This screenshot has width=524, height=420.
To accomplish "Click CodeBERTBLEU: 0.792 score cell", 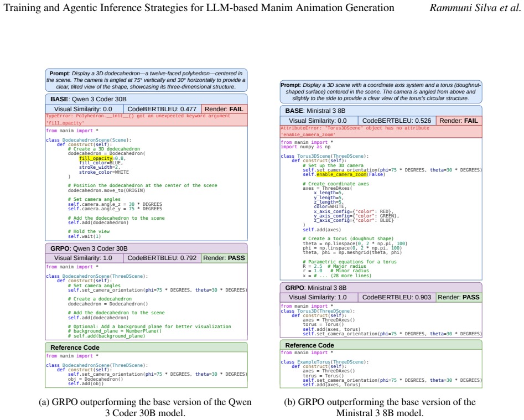I will 162,258.
